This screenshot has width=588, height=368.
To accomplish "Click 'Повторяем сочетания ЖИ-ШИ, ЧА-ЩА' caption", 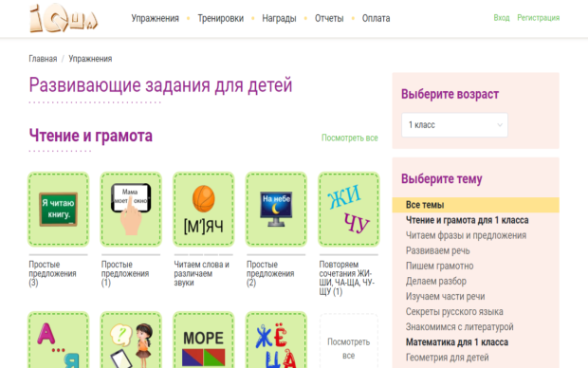I will [x=347, y=278].
